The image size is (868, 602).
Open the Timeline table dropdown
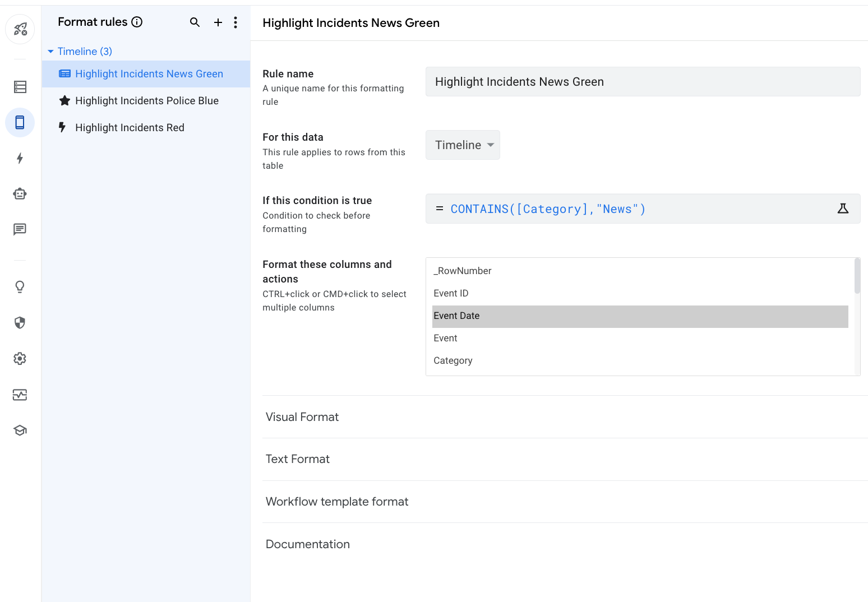click(x=463, y=145)
